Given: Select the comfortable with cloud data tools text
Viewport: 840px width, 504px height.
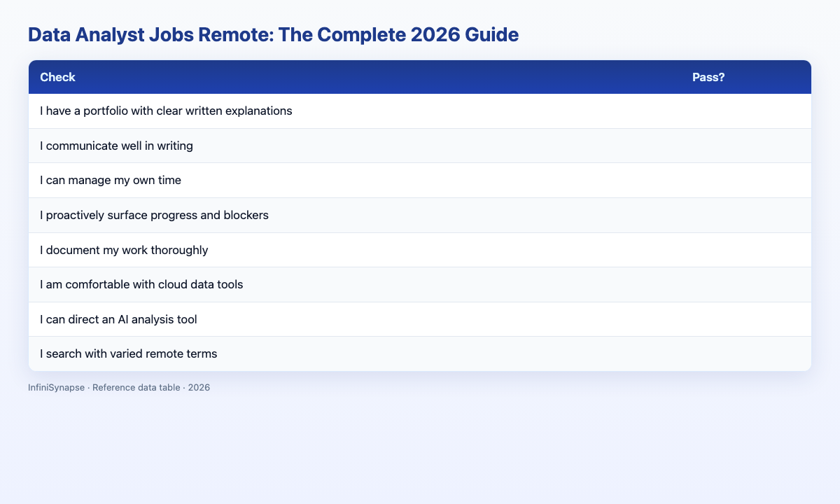Looking at the screenshot, I should pyautogui.click(x=141, y=284).
